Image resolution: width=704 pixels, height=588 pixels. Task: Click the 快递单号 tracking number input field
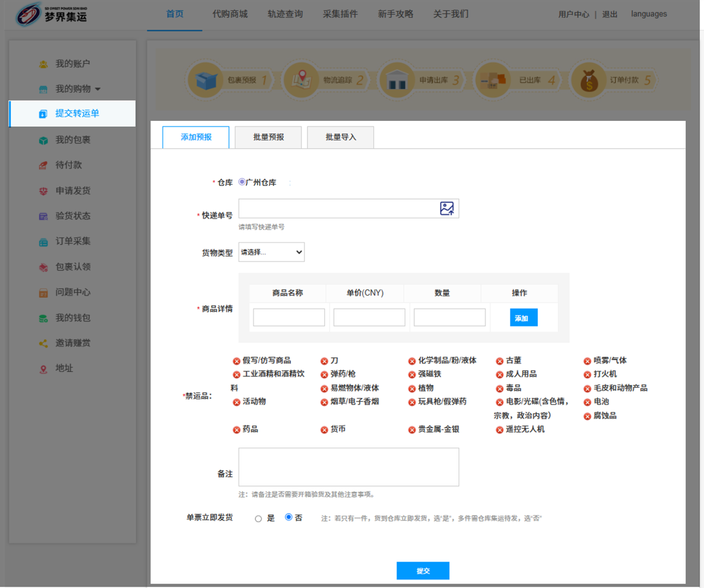(x=338, y=209)
